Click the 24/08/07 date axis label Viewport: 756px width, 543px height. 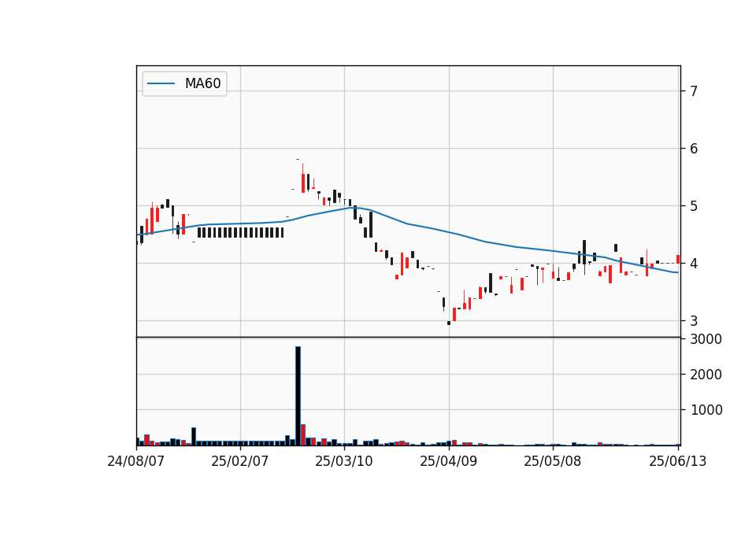pos(135,461)
